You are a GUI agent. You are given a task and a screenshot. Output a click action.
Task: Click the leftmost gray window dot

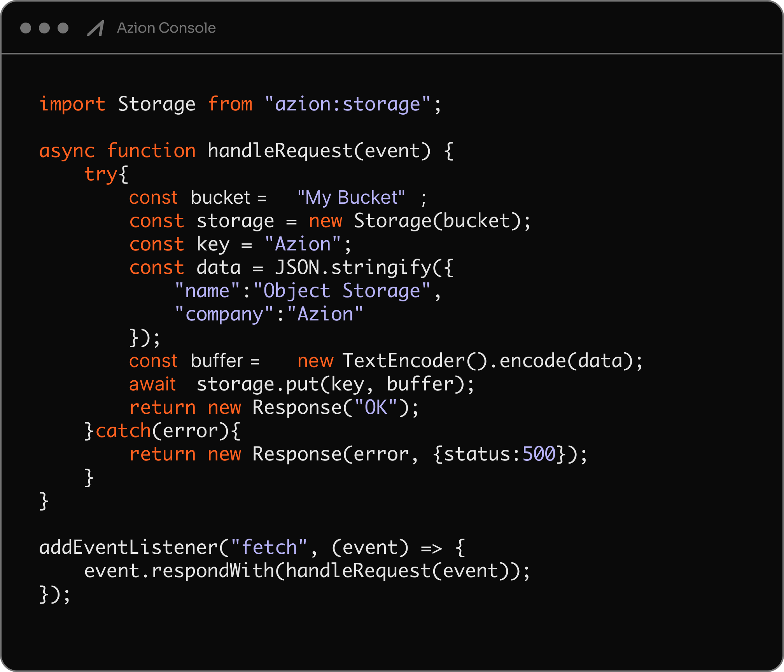26,28
